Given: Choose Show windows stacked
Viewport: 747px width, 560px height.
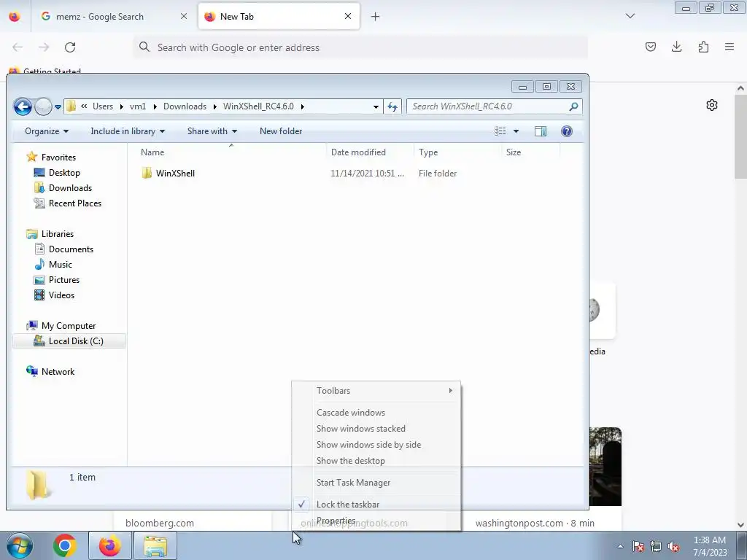Looking at the screenshot, I should tap(376, 429).
